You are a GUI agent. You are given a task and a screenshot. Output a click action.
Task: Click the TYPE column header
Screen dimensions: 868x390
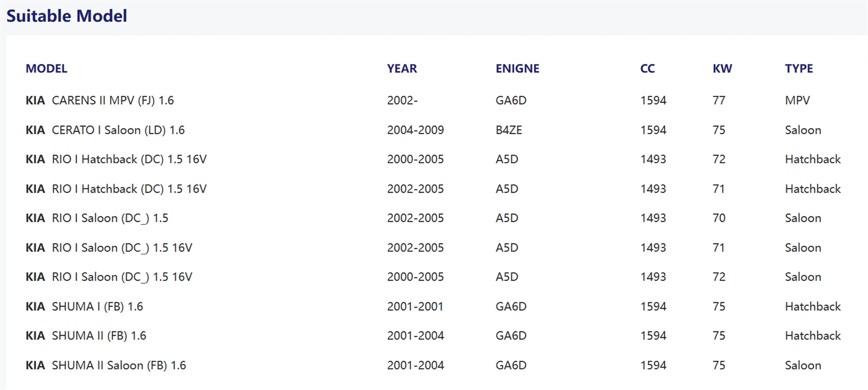[799, 69]
